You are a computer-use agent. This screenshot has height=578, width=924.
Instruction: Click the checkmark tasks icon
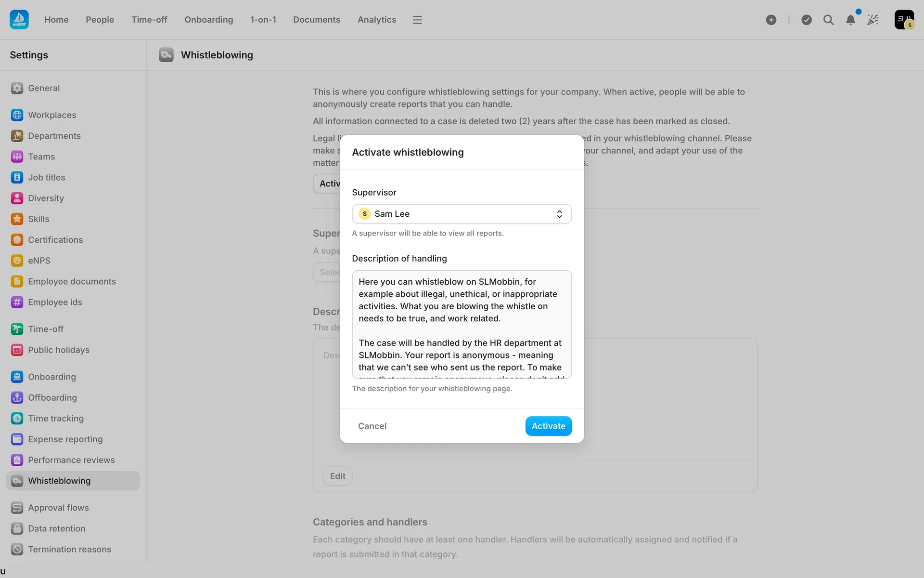pos(807,20)
